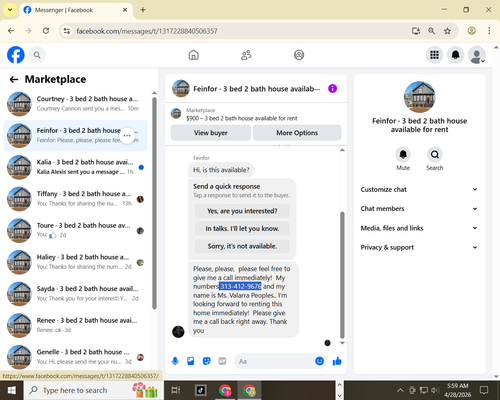Image resolution: width=500 pixels, height=400 pixels.
Task: Click the browser address bar URL
Action: [x=147, y=31]
